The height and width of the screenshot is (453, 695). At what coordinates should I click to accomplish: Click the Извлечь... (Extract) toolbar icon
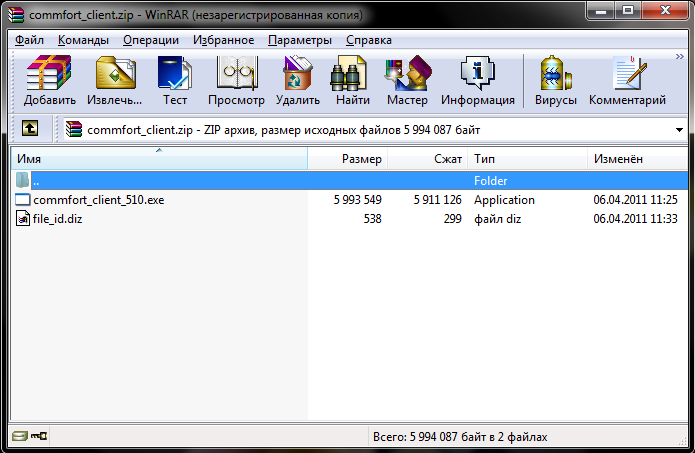pos(115,73)
